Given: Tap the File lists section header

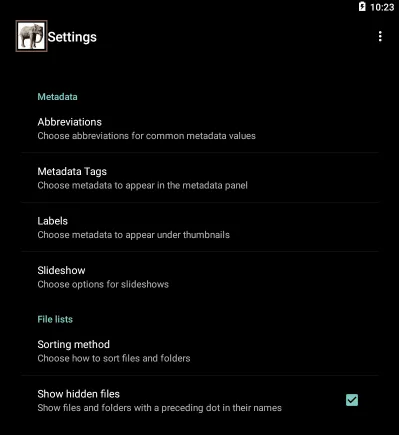Looking at the screenshot, I should 55,319.
